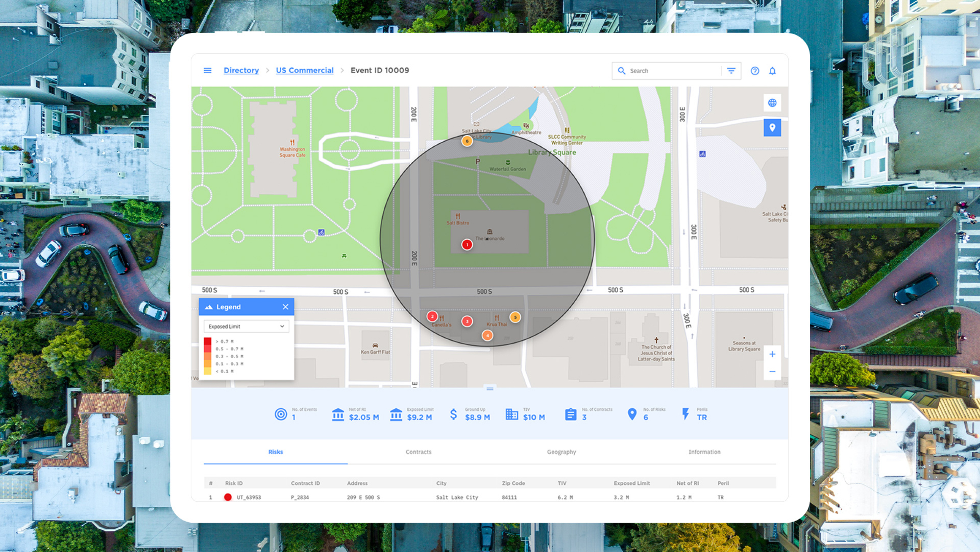The width and height of the screenshot is (980, 552).
Task: Switch to the Contracts tab
Action: tap(418, 452)
